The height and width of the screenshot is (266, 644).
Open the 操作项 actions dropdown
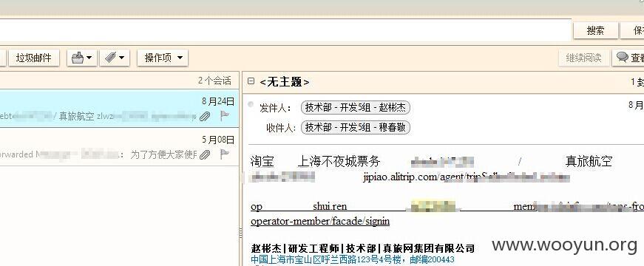pyautogui.click(x=163, y=58)
